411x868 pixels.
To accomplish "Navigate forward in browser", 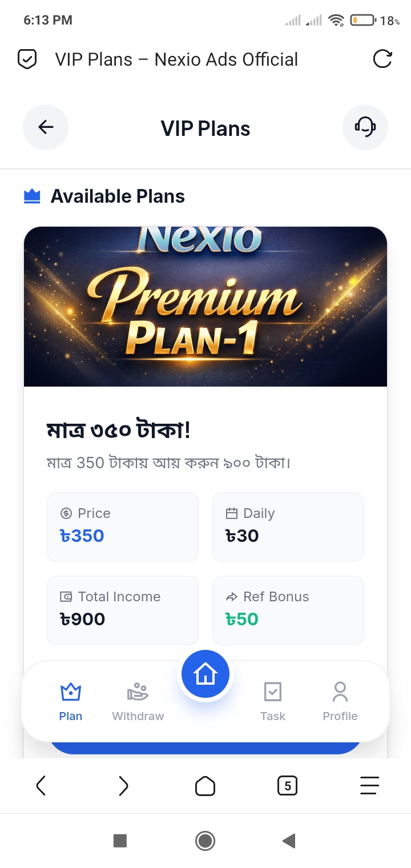I will tap(123, 786).
